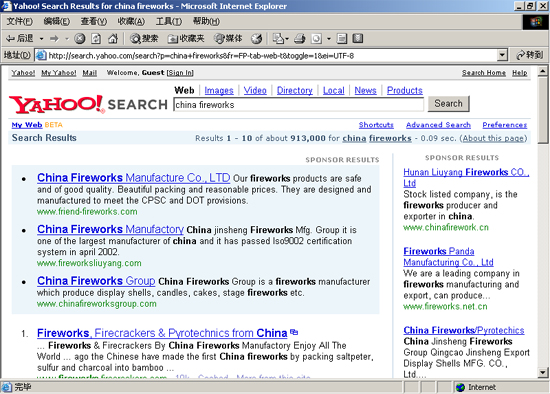Open China Fireworks Group sponsor link
550x394 pixels.
pyautogui.click(x=96, y=281)
